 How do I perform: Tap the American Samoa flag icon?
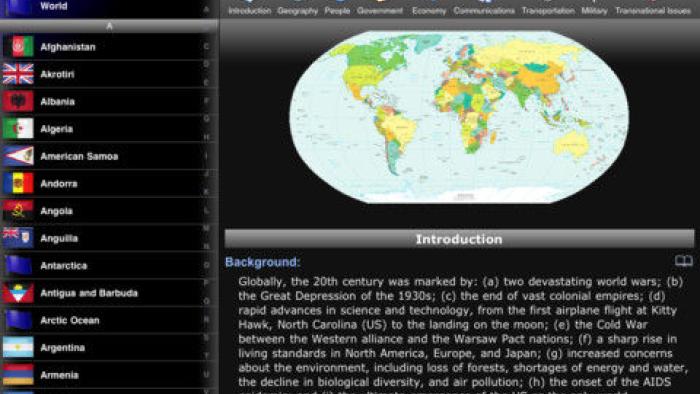[x=18, y=156]
